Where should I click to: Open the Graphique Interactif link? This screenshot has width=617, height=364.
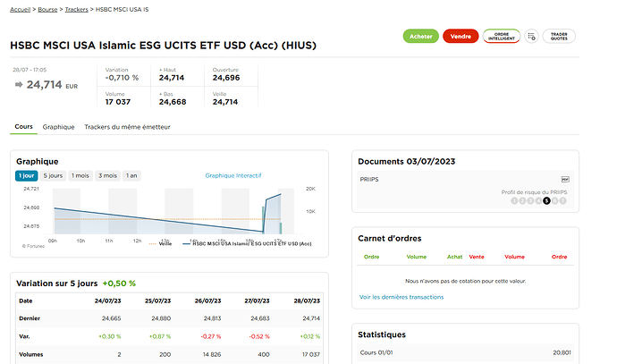(x=233, y=175)
